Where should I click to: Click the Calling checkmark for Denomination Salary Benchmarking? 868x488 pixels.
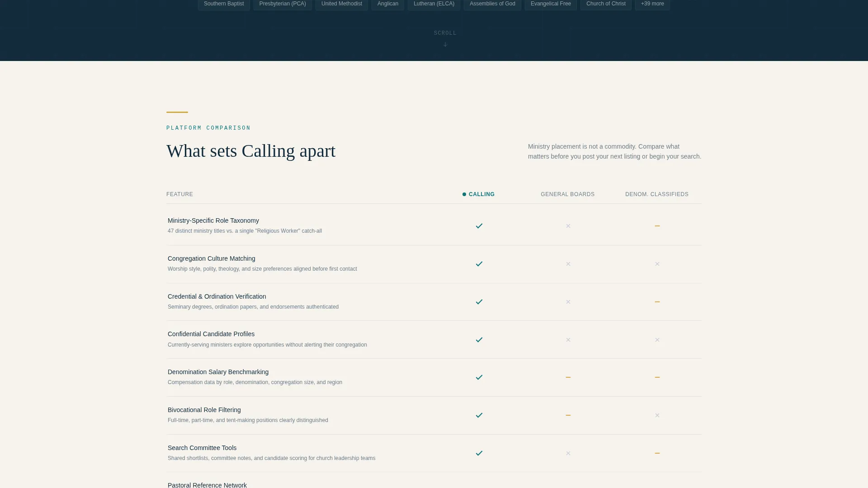coord(479,377)
